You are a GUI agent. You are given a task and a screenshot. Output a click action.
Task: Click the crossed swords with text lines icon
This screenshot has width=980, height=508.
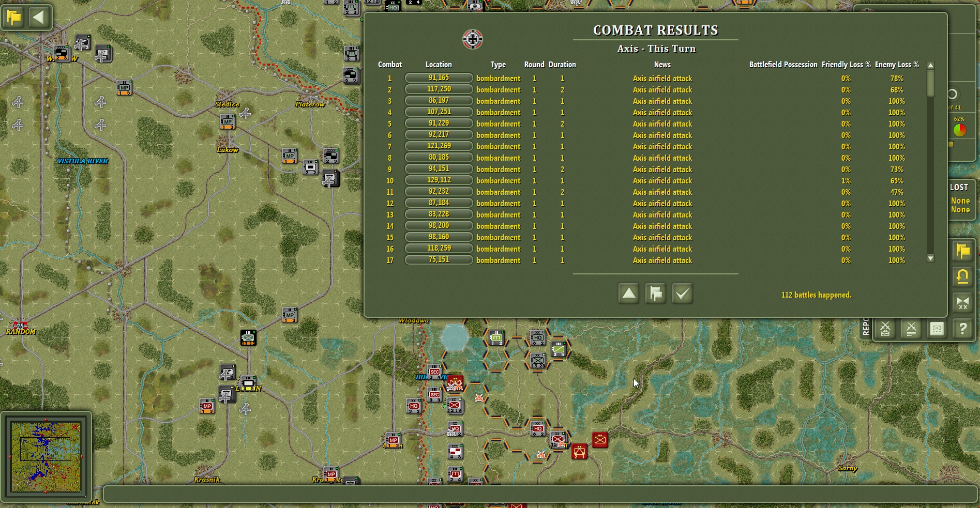911,329
